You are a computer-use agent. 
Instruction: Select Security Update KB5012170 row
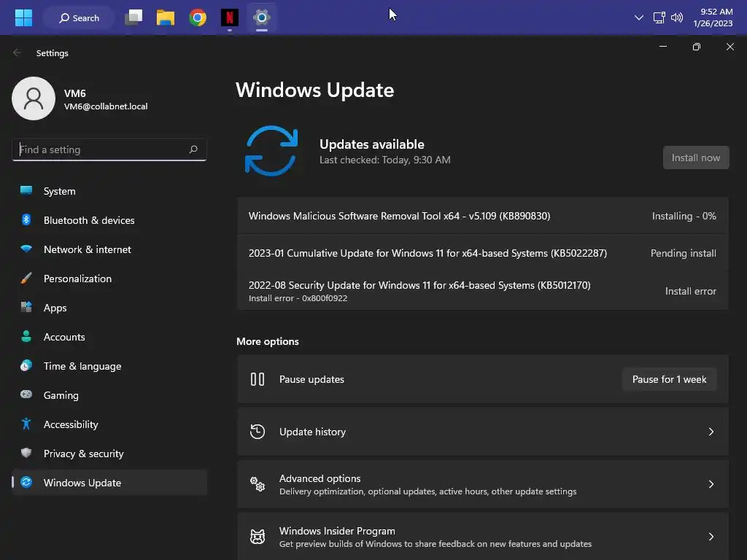tap(483, 291)
